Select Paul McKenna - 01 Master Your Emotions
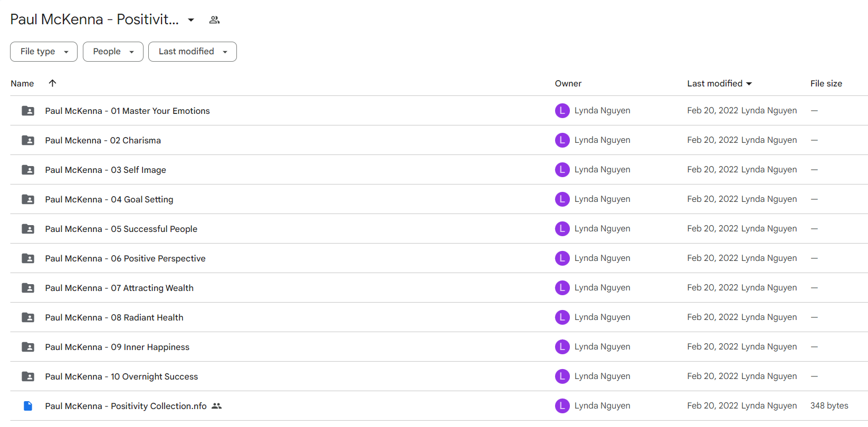This screenshot has width=868, height=427. [127, 111]
